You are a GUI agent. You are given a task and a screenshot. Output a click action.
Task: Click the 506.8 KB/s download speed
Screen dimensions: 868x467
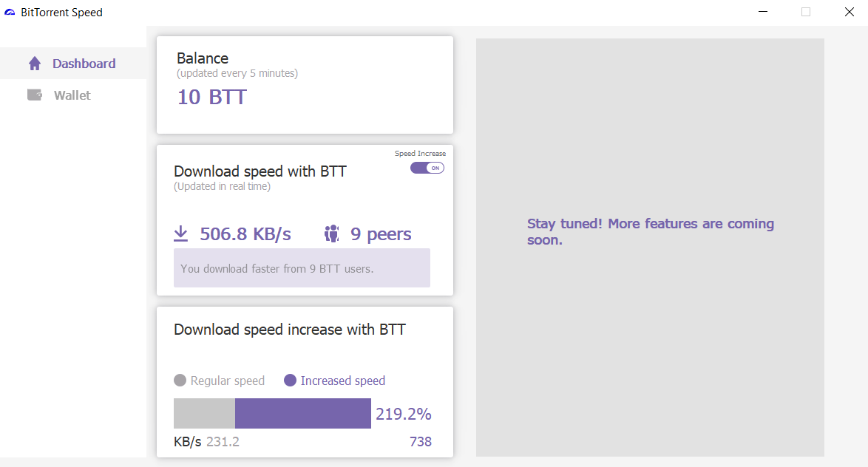point(245,234)
